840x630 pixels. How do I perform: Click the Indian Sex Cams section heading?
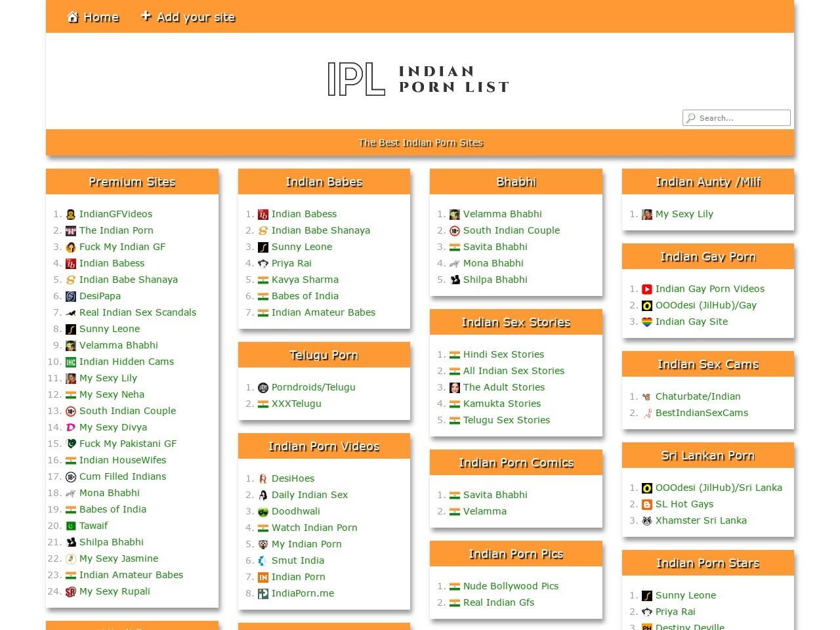pos(708,364)
